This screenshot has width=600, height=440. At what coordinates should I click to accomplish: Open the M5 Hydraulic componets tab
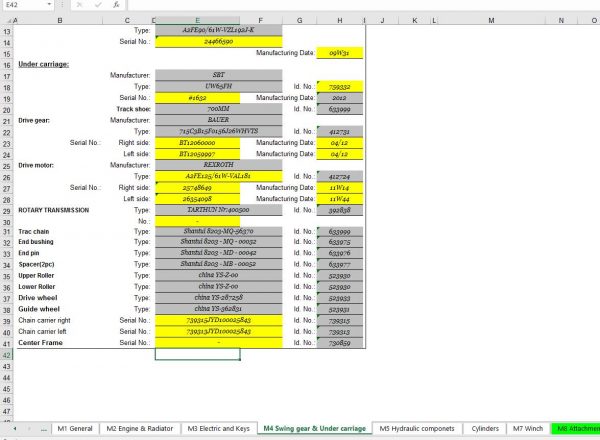point(417,429)
